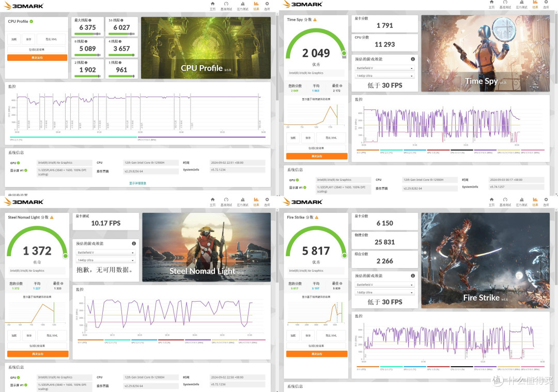The width and height of the screenshot is (558, 392).
Task: Click orange run again button in Time Spy window
Action: [x=317, y=156]
